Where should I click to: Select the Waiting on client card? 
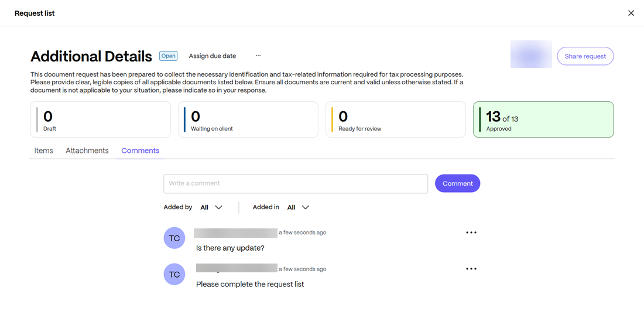pos(248,119)
